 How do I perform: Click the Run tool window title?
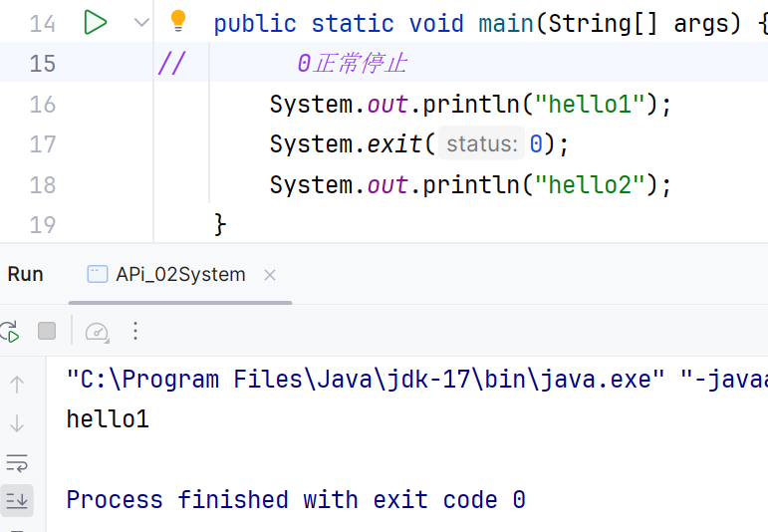point(26,274)
